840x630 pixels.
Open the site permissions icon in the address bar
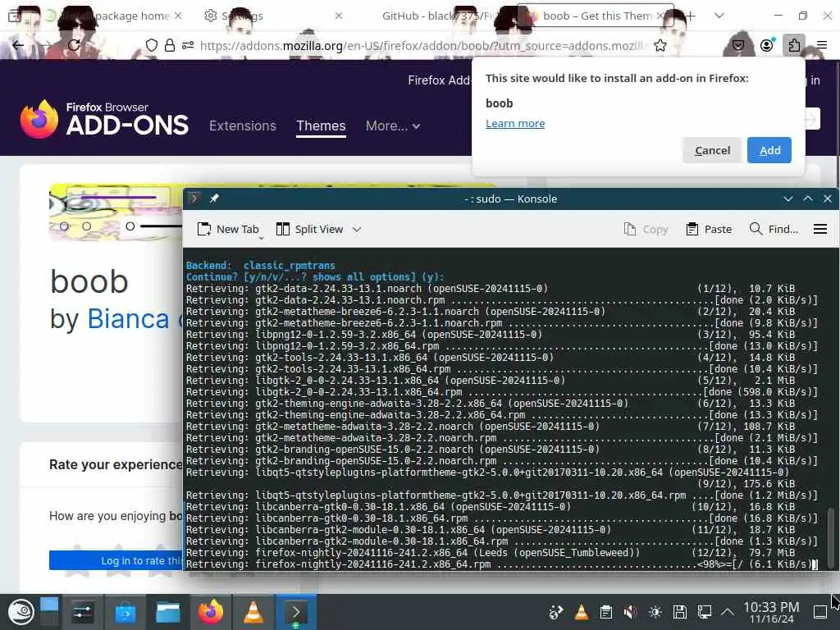[188, 46]
